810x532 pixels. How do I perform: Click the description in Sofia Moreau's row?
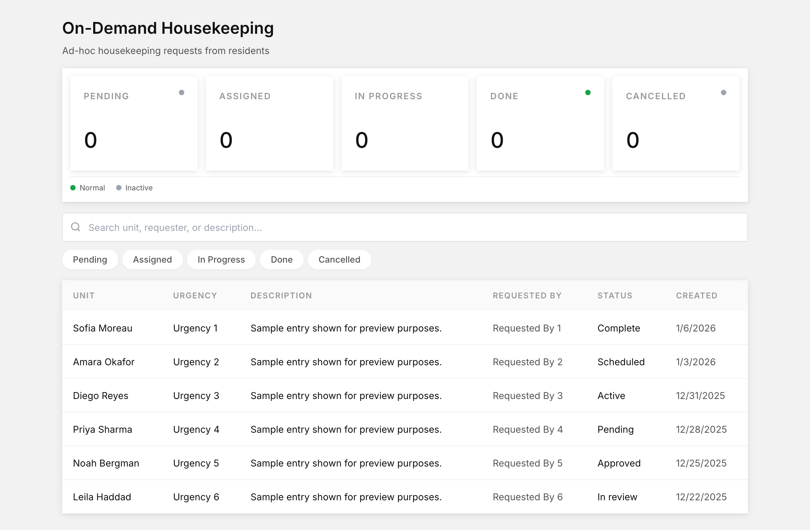pos(347,329)
